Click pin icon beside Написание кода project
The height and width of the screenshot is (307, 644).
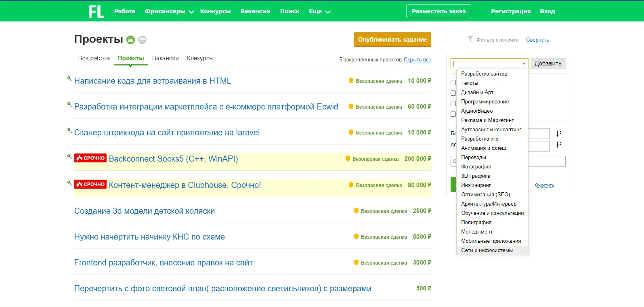(69, 79)
